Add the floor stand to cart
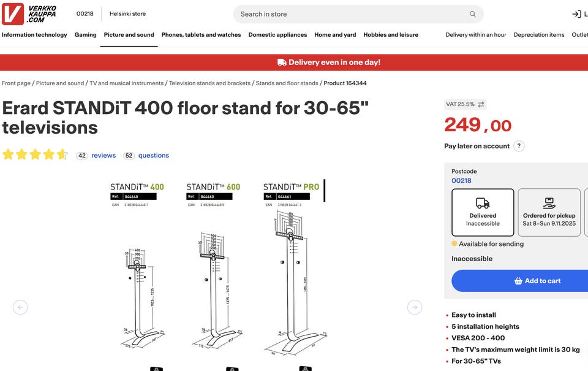Viewport: 588px width, 371px height. [x=519, y=281]
